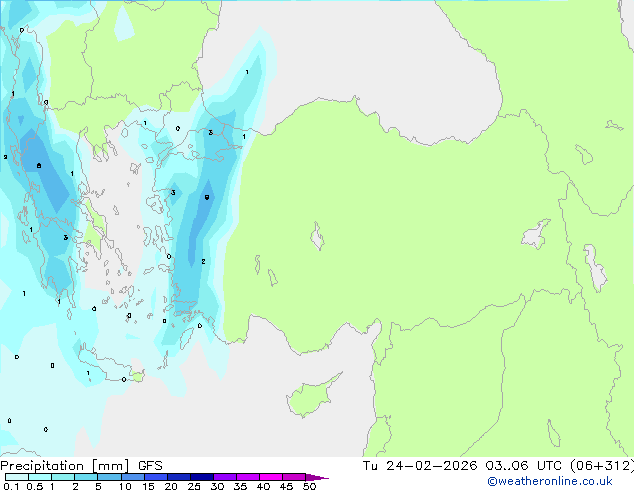The image size is (634, 490).
Task: Pick the 15–20 mm legend swatch
Action: 155,477
